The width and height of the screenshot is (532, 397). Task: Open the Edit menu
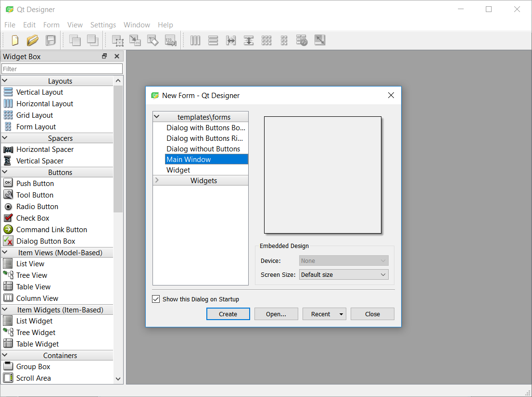[29, 25]
